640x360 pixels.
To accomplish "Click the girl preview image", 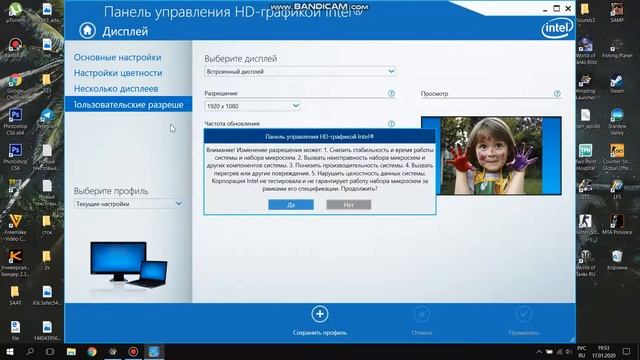I will [x=491, y=156].
